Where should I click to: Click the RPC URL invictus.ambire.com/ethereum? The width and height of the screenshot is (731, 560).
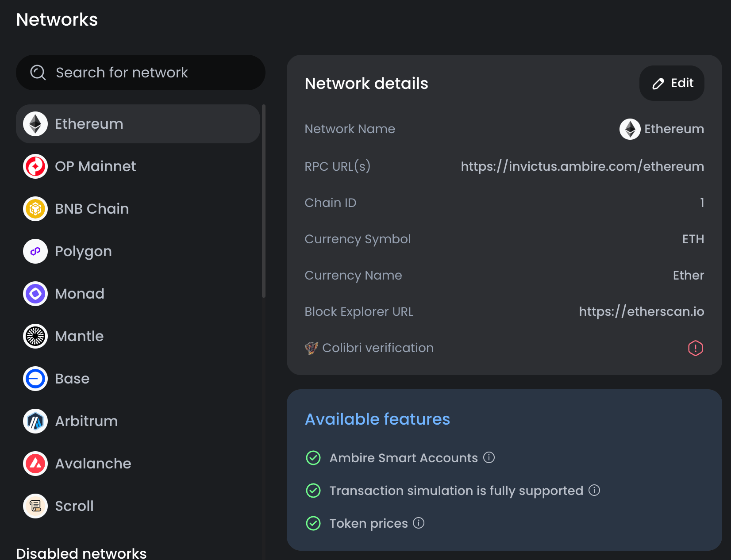582,166
